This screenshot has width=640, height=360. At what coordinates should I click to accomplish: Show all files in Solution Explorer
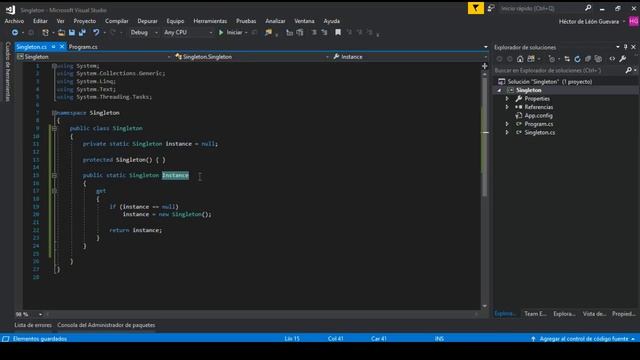[598, 59]
